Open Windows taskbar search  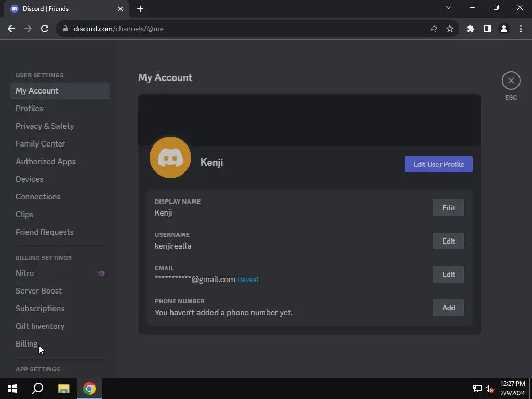click(x=37, y=389)
